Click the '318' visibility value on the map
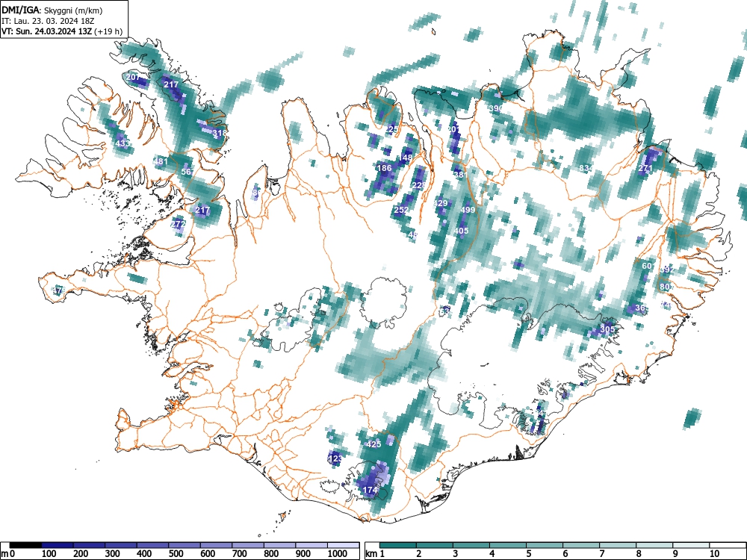 tap(220, 133)
